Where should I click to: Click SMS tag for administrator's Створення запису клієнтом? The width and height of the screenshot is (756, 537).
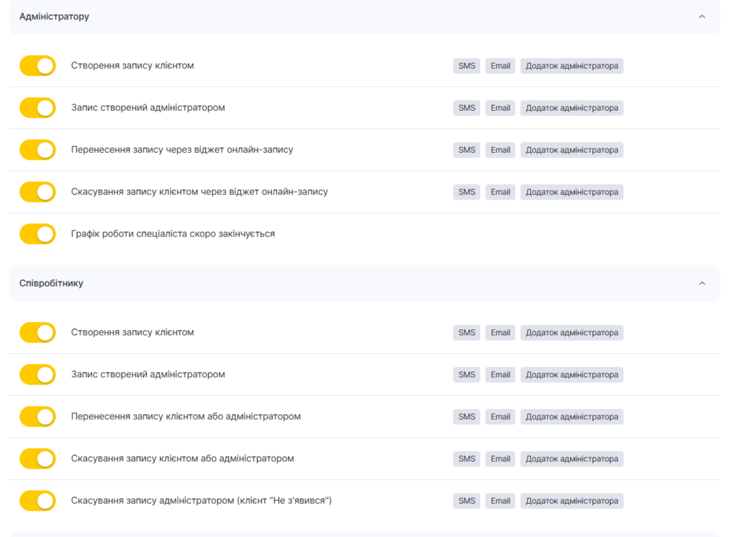point(467,66)
